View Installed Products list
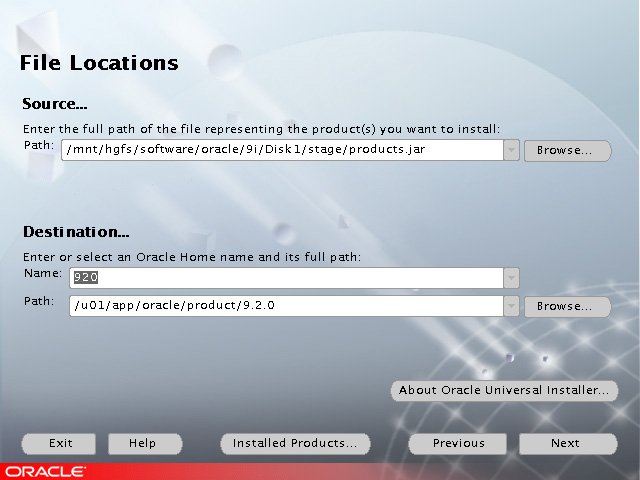 pos(295,443)
